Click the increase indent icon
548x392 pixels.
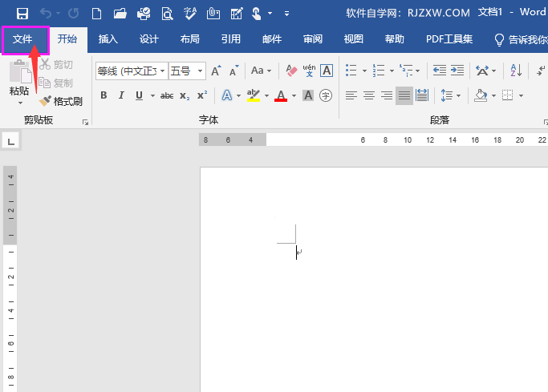[x=457, y=71]
